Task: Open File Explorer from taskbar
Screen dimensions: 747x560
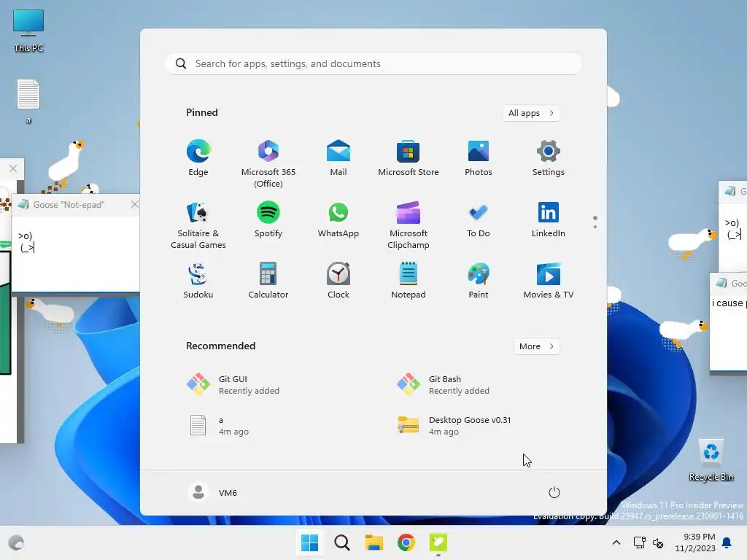Action: click(x=374, y=542)
